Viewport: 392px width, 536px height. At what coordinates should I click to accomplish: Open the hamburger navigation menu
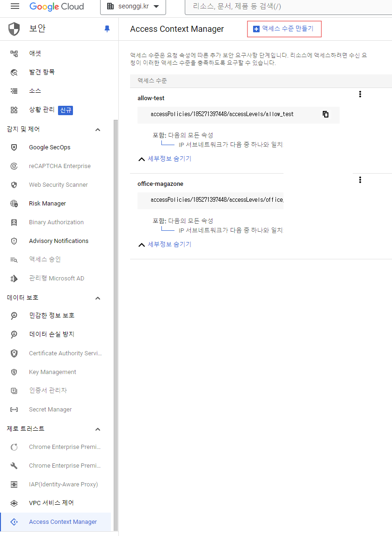tap(15, 6)
